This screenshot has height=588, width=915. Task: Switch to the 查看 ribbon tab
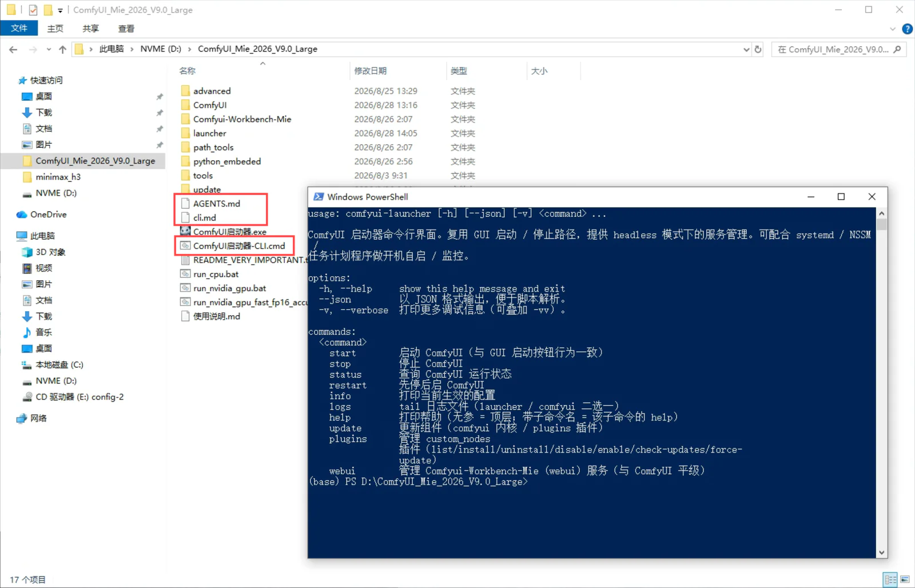click(126, 28)
